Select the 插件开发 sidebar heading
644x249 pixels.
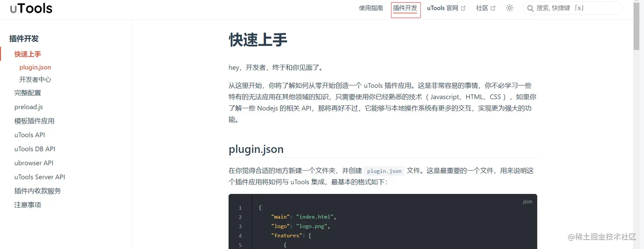[x=24, y=39]
